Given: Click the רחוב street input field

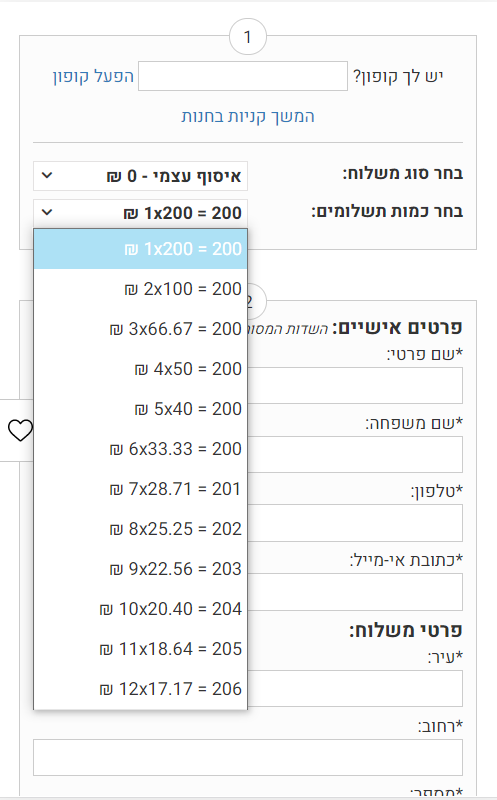Looking at the screenshot, I should pyautogui.click(x=248, y=757).
